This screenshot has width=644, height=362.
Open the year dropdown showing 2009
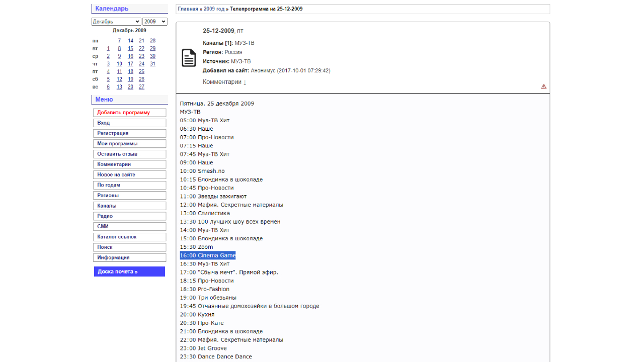point(155,22)
